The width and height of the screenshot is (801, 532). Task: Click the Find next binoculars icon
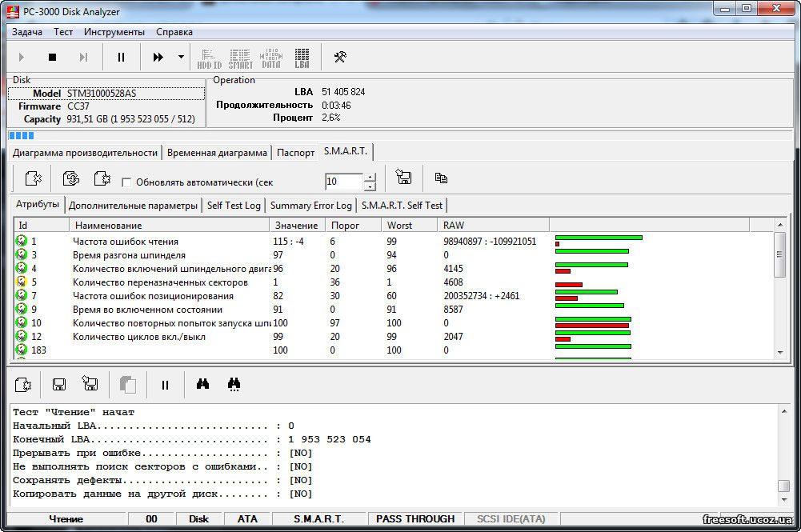coord(234,385)
